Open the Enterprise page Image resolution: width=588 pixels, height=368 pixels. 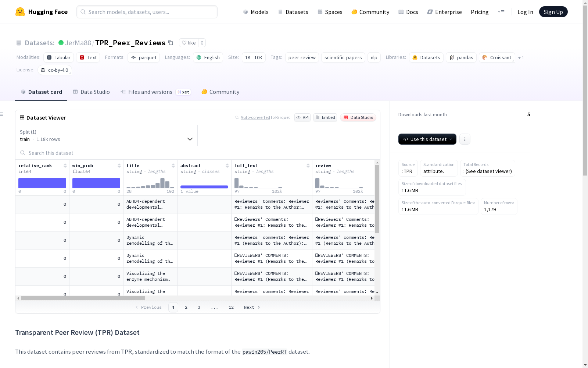click(x=445, y=12)
